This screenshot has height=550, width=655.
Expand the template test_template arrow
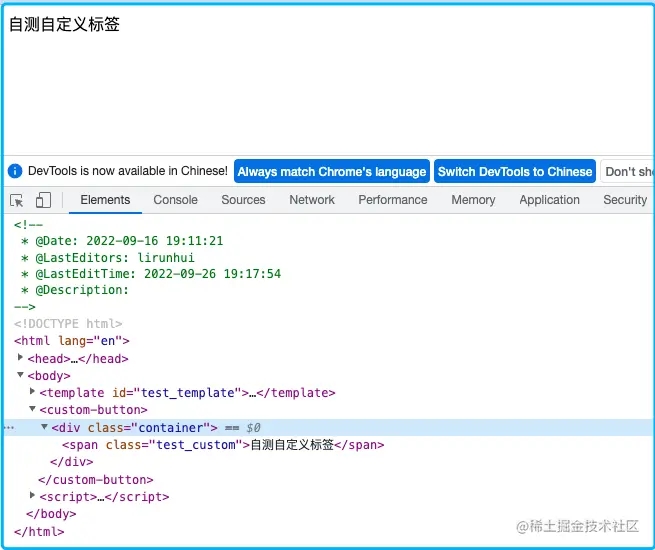point(32,392)
